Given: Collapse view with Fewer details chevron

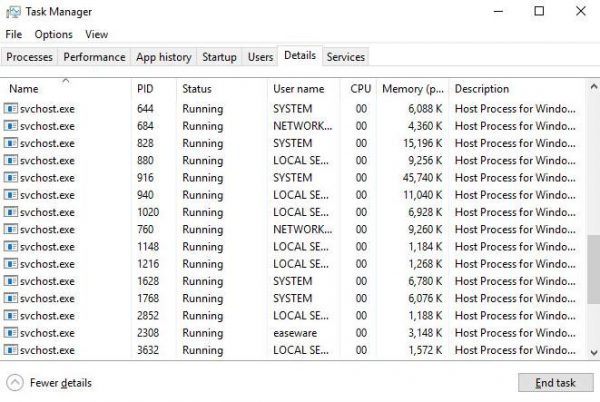Looking at the screenshot, I should coord(15,382).
